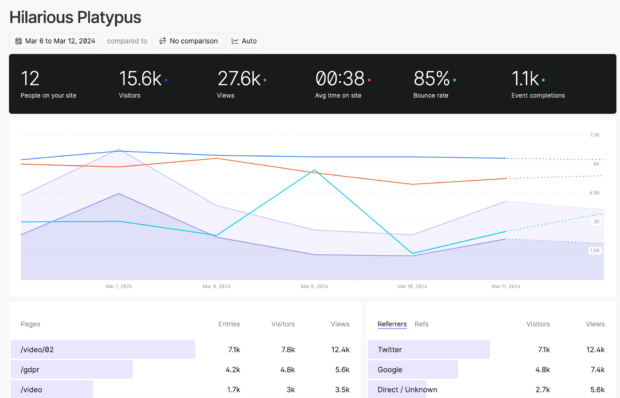The height and width of the screenshot is (398, 620).
Task: Open the No comparison dropdown
Action: 188,41
